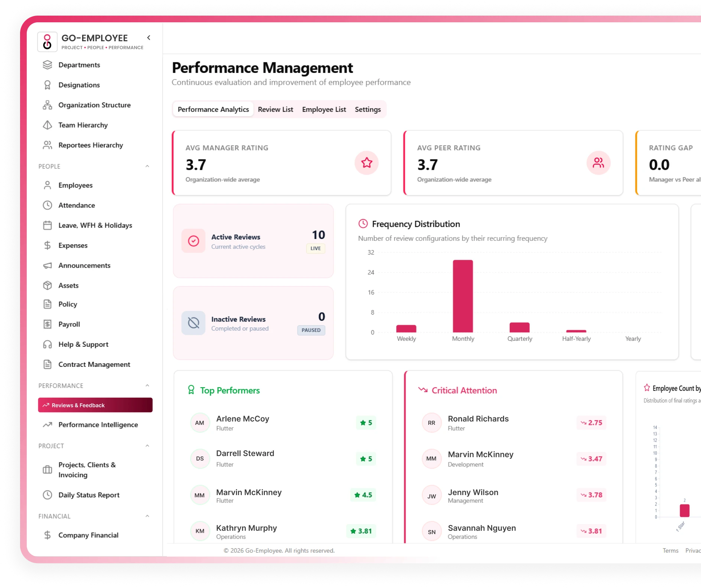Screen dimensions: 701x588
Task: Click the Attendance clock icon
Action: [47, 206]
